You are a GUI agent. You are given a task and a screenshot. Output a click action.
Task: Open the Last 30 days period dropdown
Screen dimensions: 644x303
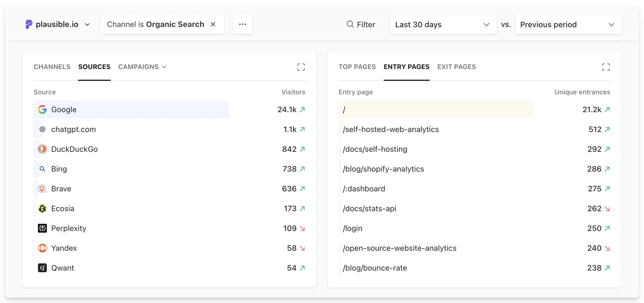443,25
